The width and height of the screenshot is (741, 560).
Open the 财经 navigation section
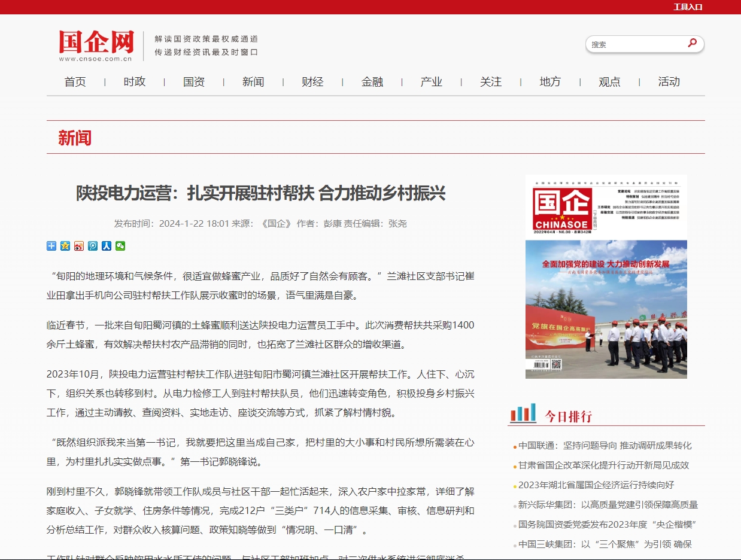(312, 82)
